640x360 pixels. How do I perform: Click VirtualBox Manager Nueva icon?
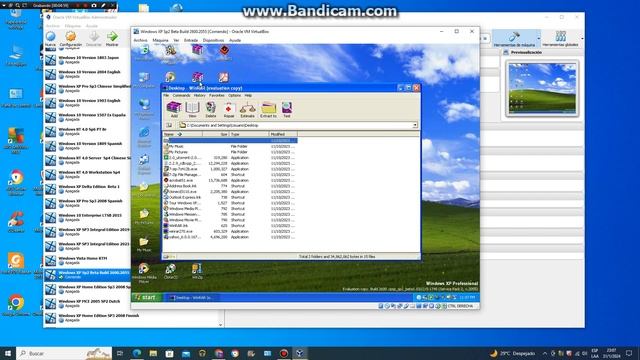(50, 37)
